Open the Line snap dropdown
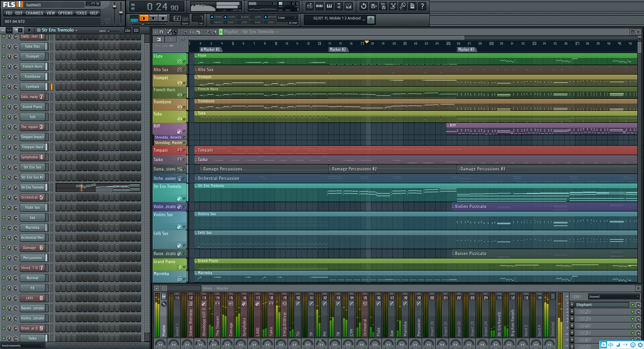 [287, 18]
